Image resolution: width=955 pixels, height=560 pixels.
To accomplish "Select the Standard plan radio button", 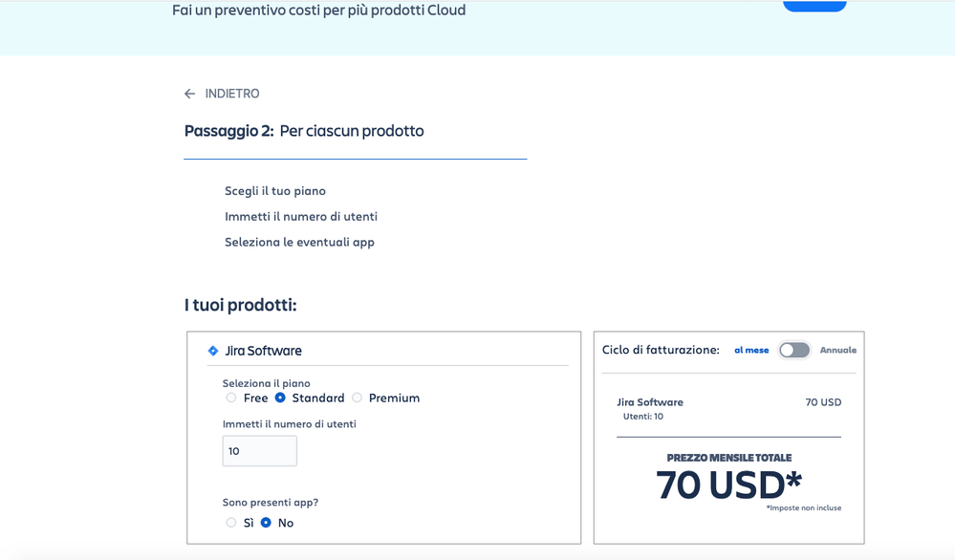I will coord(280,398).
